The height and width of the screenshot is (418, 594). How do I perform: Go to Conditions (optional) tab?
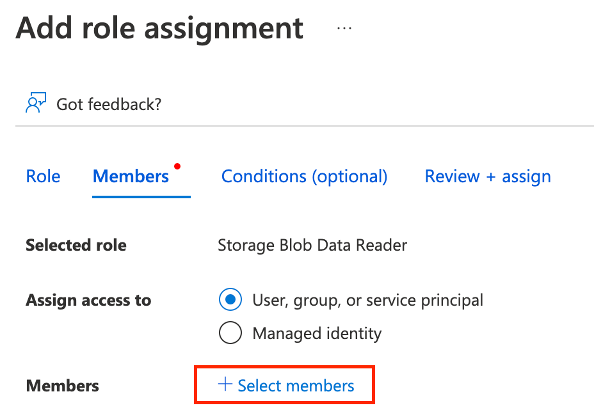pyautogui.click(x=304, y=177)
